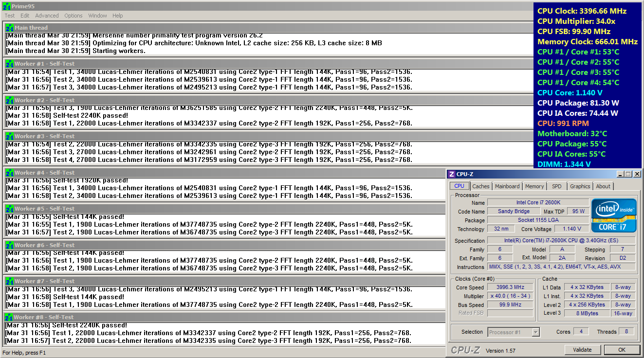Click the Intel Core i7 logo badge

[613, 215]
